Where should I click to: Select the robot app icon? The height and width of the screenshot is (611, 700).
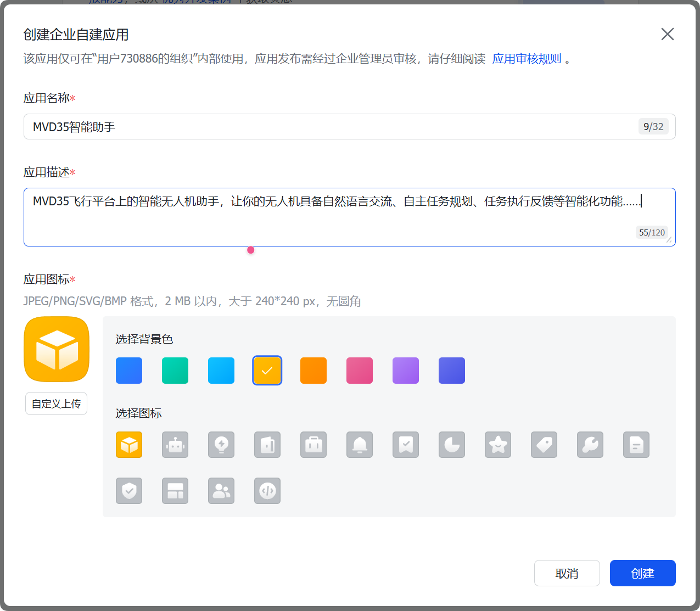175,445
